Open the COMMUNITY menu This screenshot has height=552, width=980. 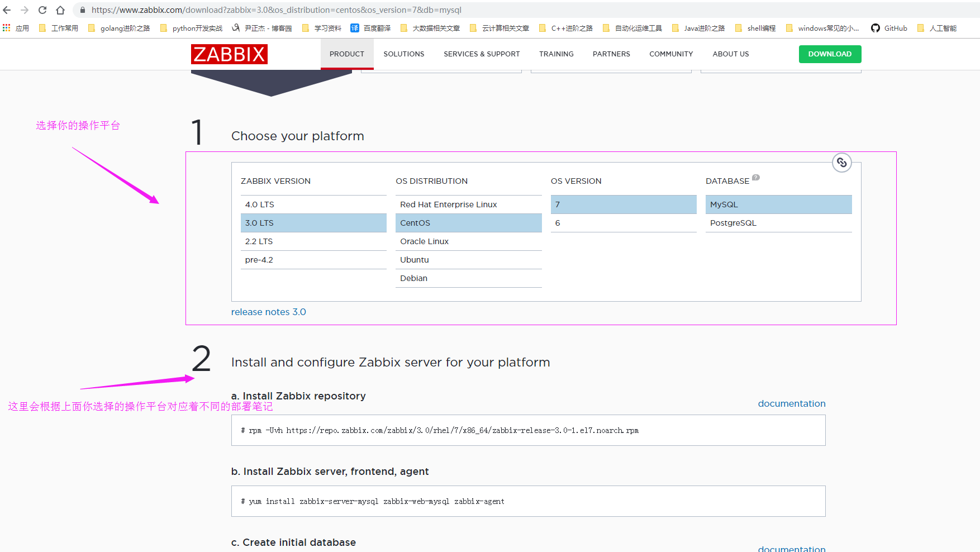click(x=671, y=54)
